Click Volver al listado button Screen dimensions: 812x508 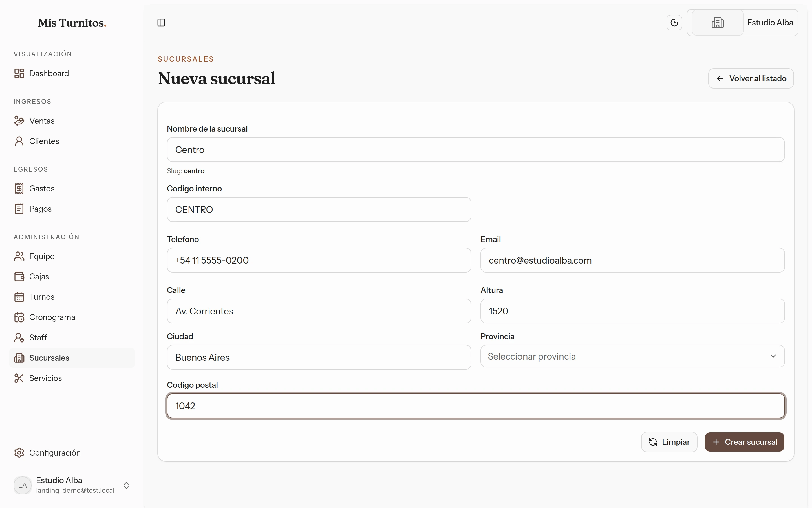[751, 78]
